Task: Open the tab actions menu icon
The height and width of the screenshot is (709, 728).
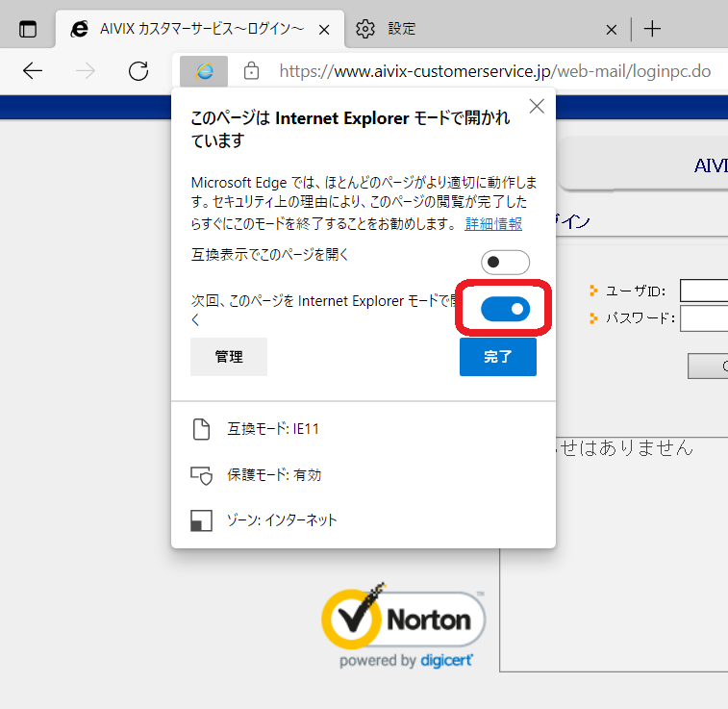Action: [28, 29]
